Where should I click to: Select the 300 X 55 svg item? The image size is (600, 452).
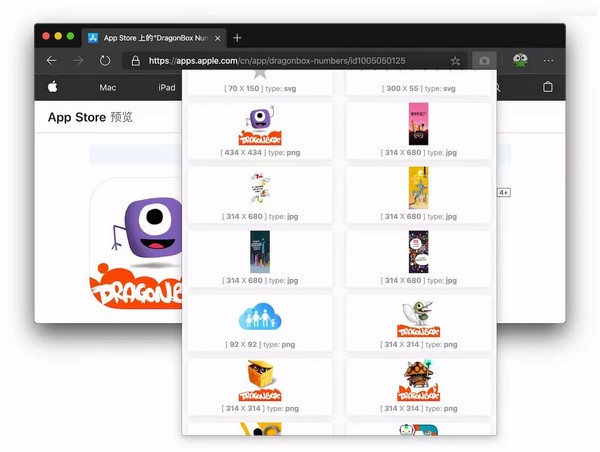[419, 83]
